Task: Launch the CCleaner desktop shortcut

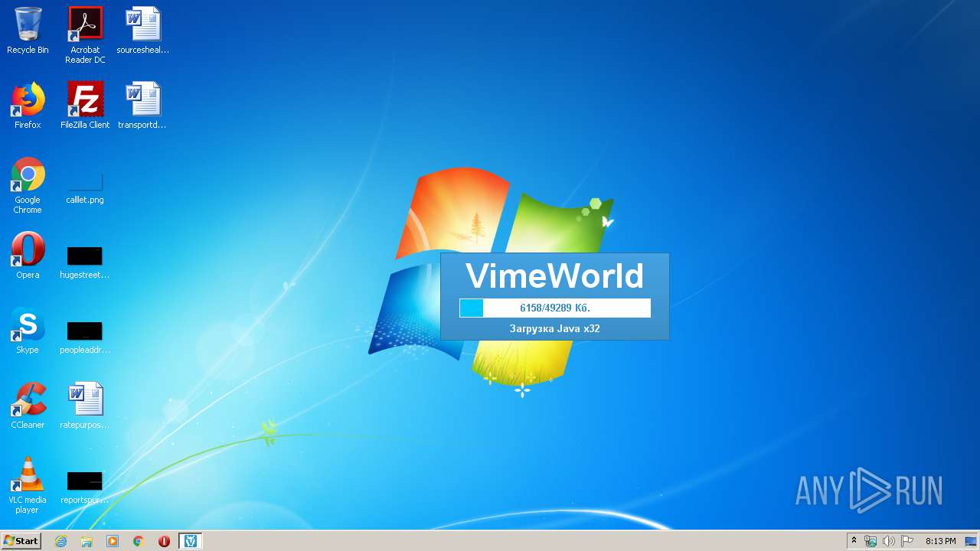Action: (x=28, y=406)
